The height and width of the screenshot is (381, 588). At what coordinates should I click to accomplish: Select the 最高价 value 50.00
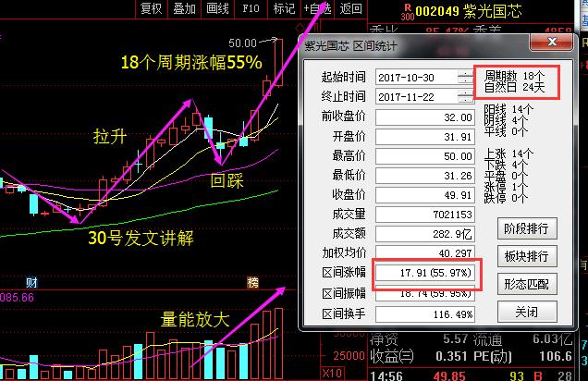pyautogui.click(x=425, y=156)
